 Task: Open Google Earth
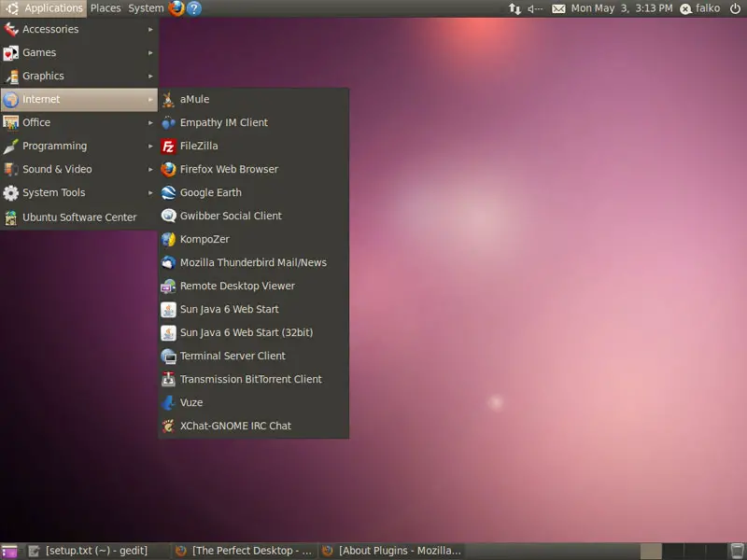point(253,192)
